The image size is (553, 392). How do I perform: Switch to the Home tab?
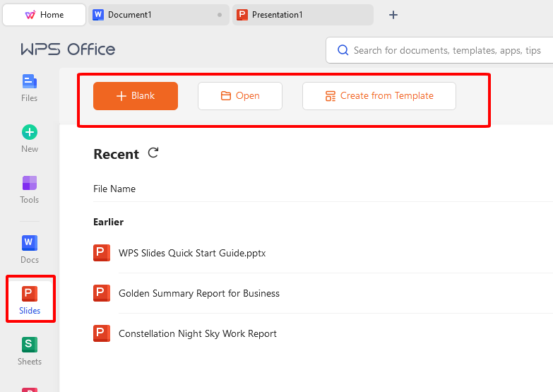coord(44,15)
